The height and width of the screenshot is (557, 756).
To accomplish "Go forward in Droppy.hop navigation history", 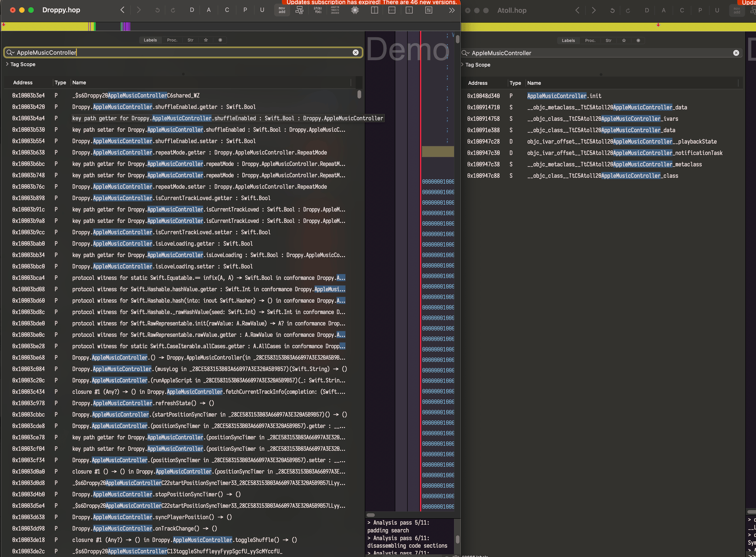I will 139,10.
